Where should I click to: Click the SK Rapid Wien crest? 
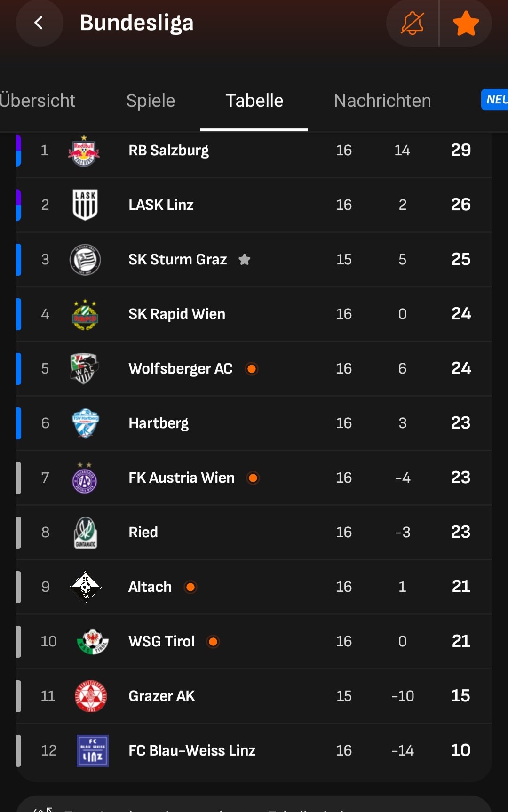pos(85,314)
